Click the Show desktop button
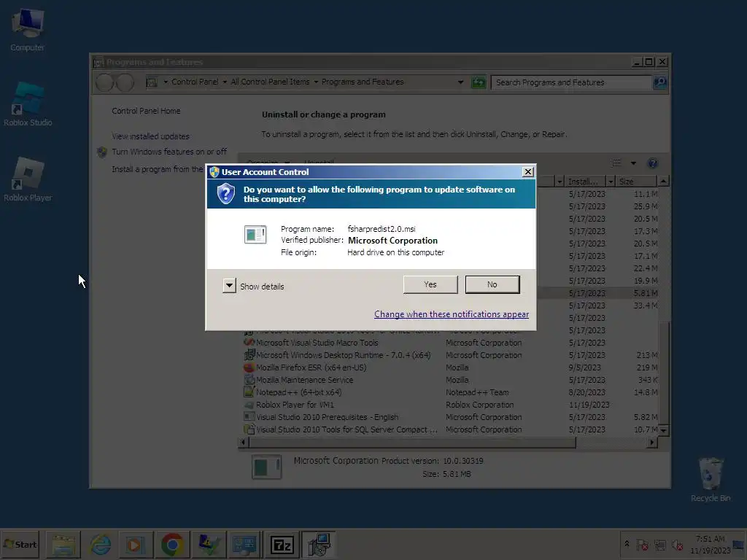Image resolution: width=747 pixels, height=560 pixels. point(740,544)
